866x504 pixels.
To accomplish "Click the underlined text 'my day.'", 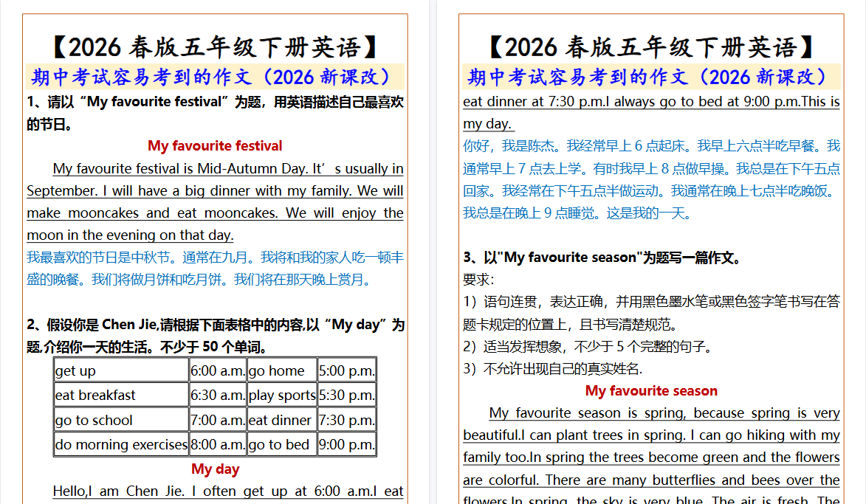I will point(487,124).
